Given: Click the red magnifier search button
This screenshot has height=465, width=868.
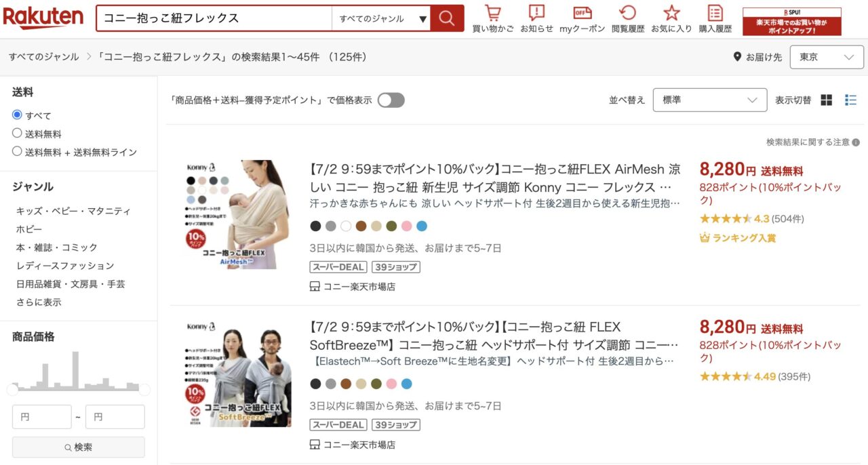Looking at the screenshot, I should coord(447,18).
